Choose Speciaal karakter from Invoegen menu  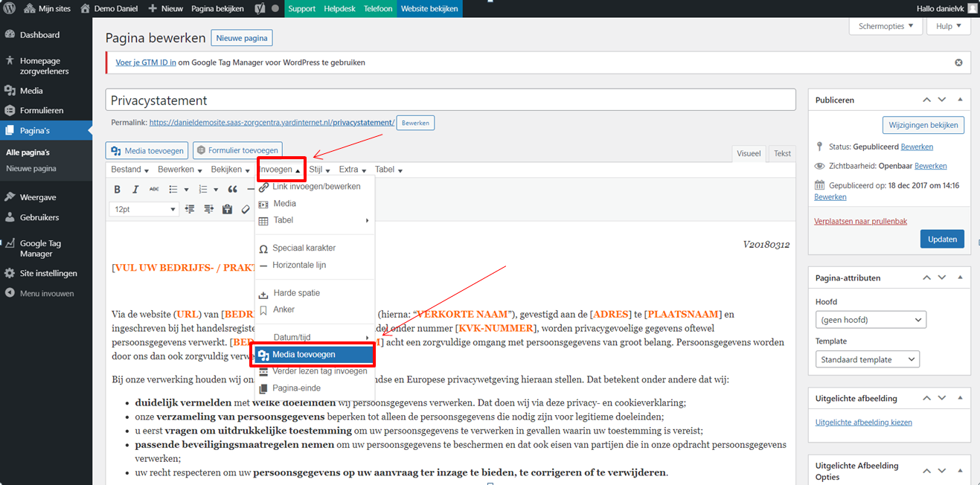click(314, 248)
